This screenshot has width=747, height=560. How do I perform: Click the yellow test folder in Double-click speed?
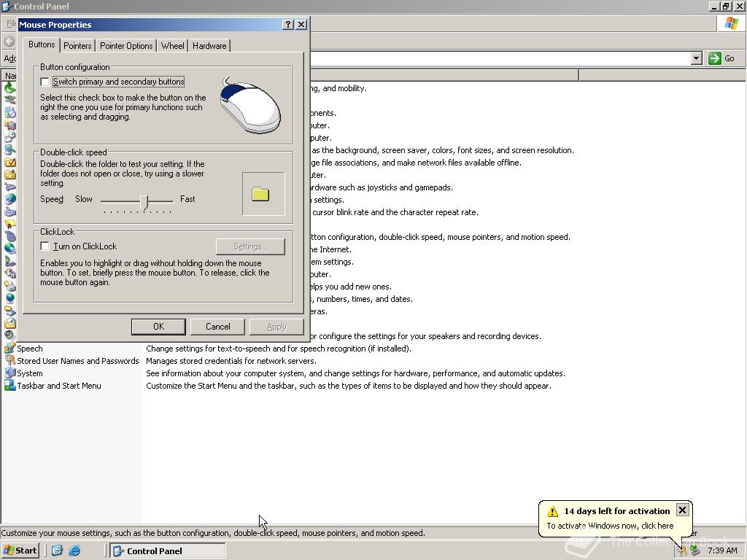click(260, 194)
